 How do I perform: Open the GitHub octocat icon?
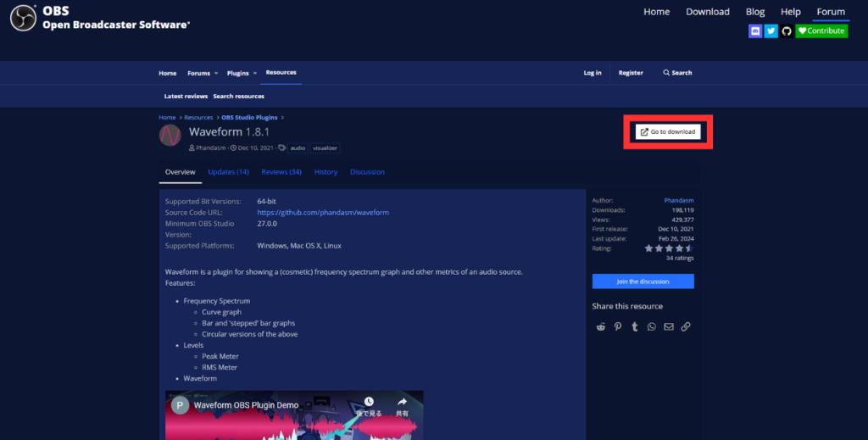tap(786, 31)
